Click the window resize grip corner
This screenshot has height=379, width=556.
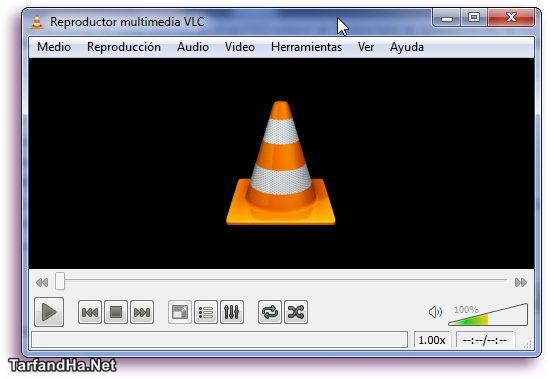pyautogui.click(x=528, y=344)
